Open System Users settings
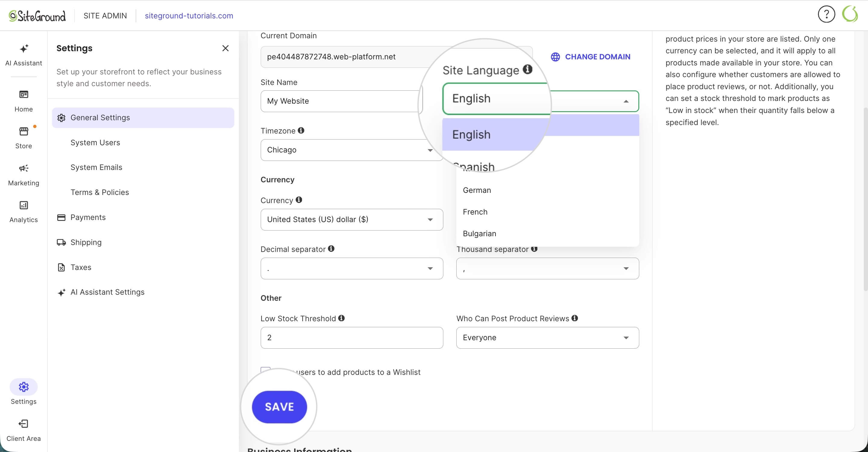 click(95, 143)
